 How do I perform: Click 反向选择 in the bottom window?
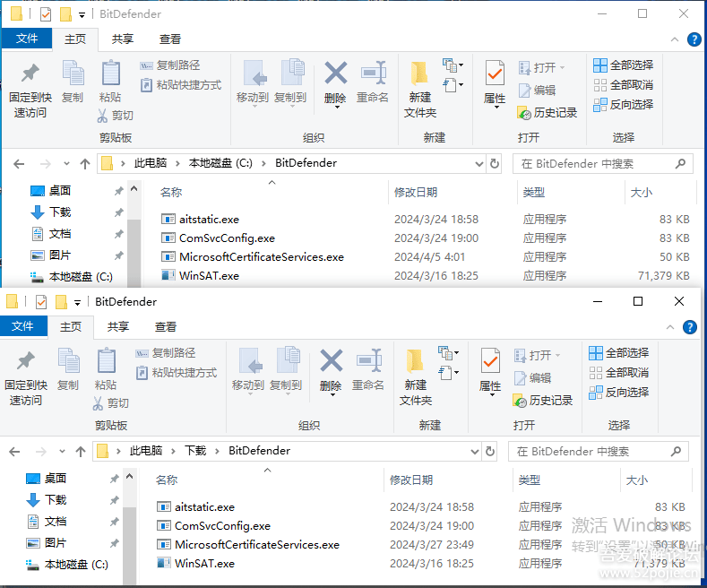point(618,393)
